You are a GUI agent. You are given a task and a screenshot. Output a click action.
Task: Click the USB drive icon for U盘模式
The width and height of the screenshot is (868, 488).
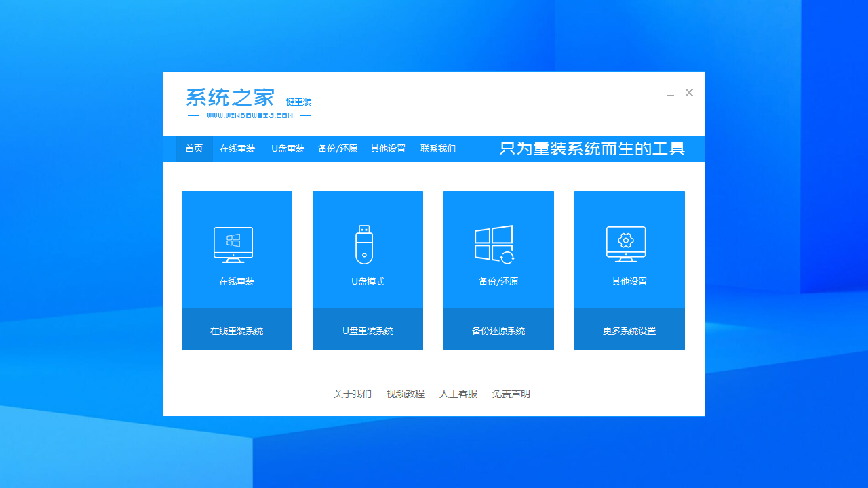click(364, 245)
